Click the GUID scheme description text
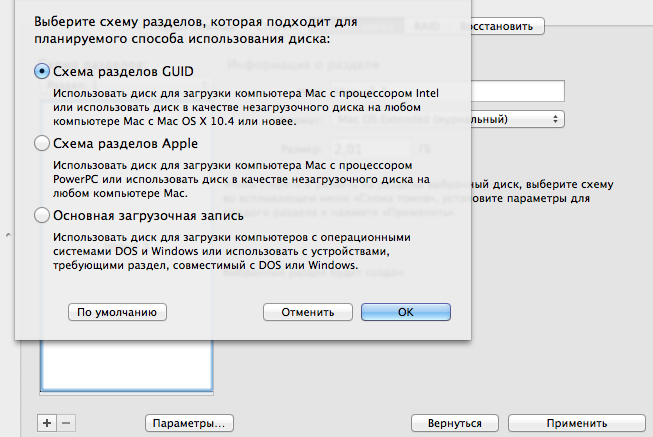The image size is (653, 437). point(246,107)
